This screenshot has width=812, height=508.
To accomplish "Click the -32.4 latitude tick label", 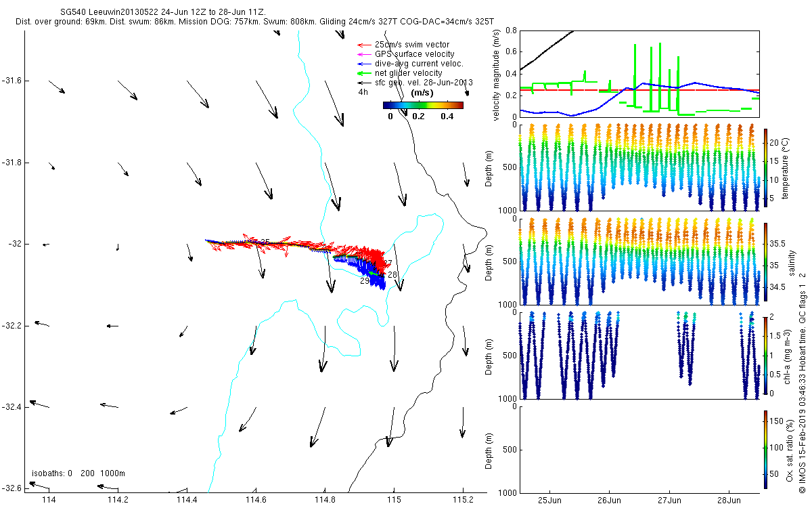I will click(x=10, y=407).
